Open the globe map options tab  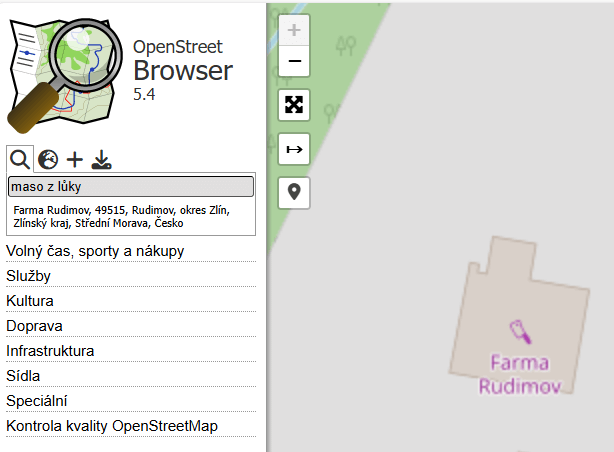(x=47, y=160)
